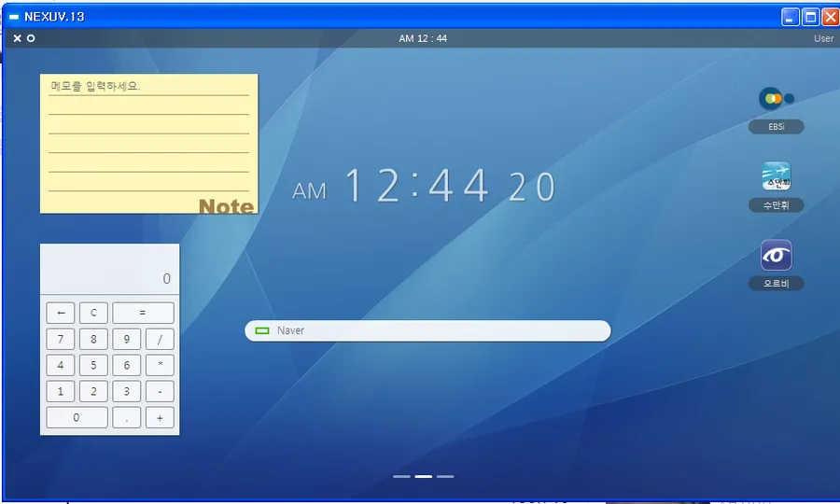Click calculator digit 4

(61, 365)
